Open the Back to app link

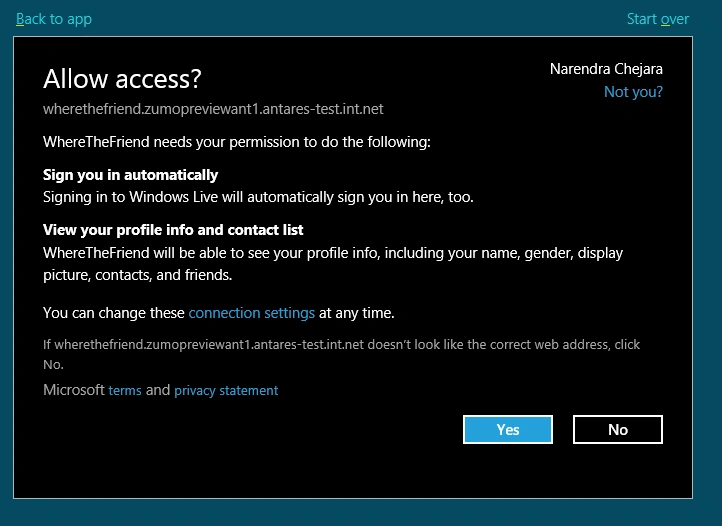click(54, 19)
